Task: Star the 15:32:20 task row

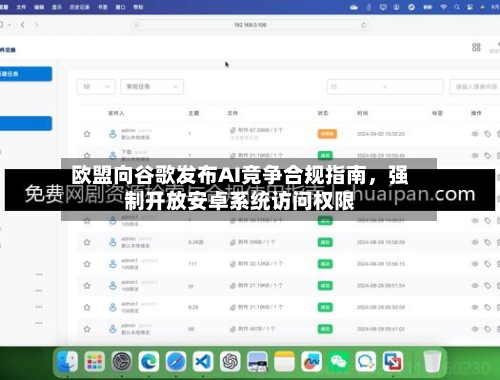Action: (x=87, y=134)
